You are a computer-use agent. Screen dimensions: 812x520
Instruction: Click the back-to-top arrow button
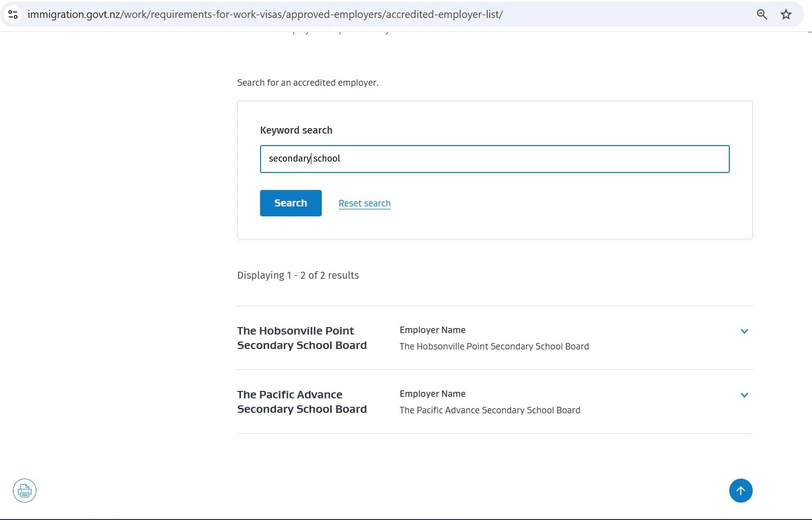[741, 491]
